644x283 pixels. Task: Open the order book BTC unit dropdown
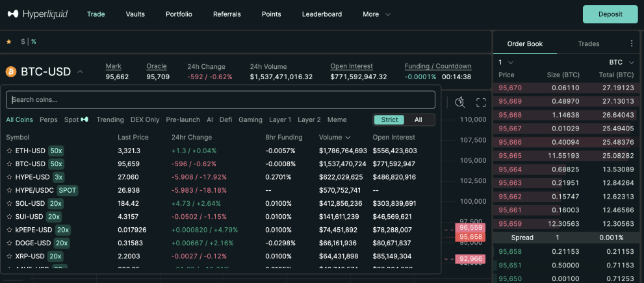tap(621, 62)
